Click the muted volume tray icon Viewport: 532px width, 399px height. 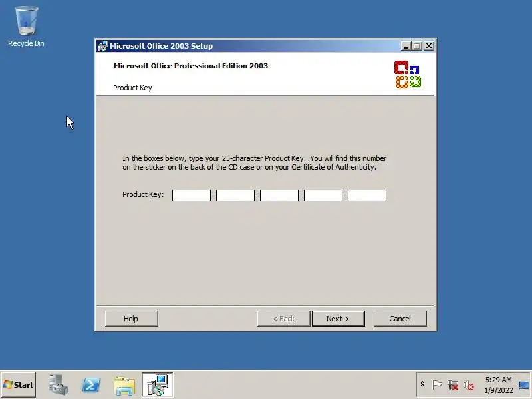(469, 385)
